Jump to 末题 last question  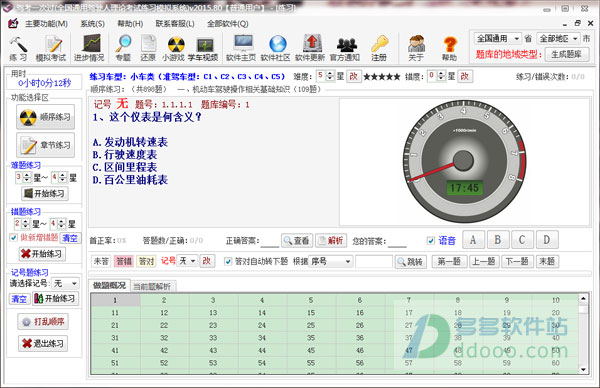547,261
